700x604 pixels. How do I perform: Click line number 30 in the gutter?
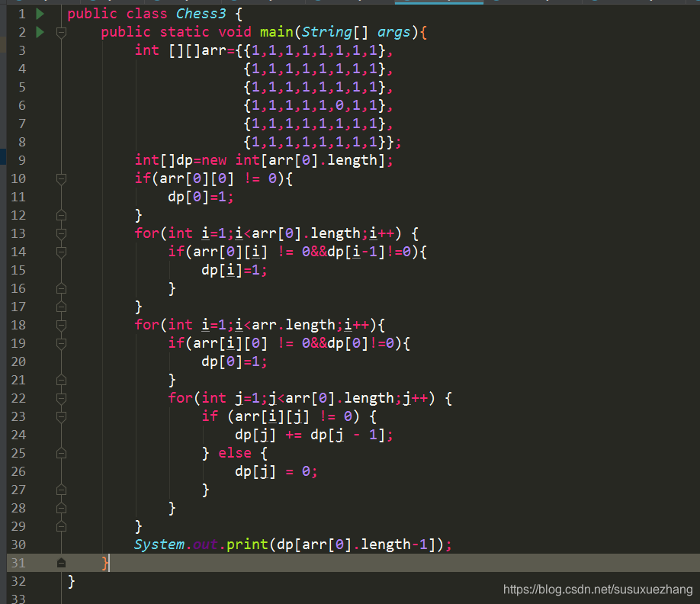pyautogui.click(x=18, y=545)
